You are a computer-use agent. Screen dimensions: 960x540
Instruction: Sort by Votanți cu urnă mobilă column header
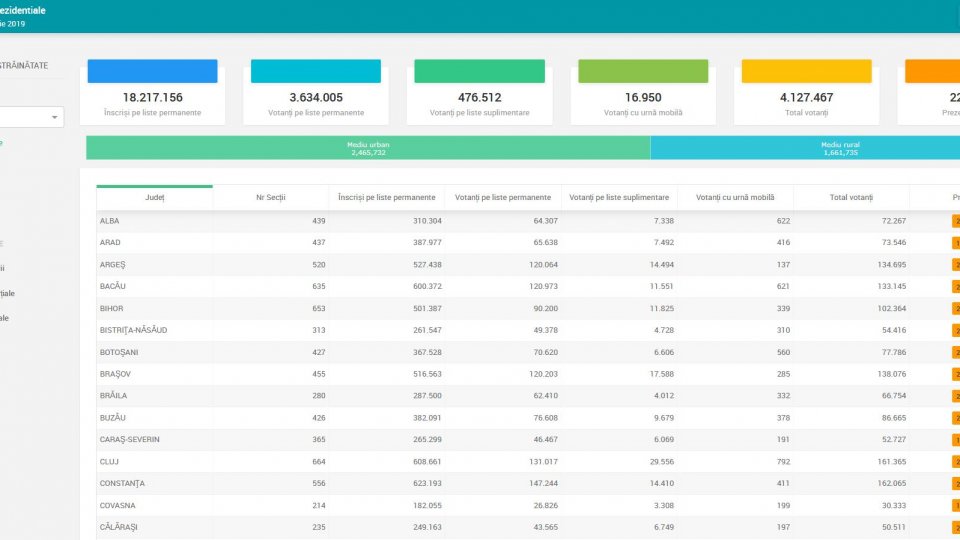coord(734,198)
